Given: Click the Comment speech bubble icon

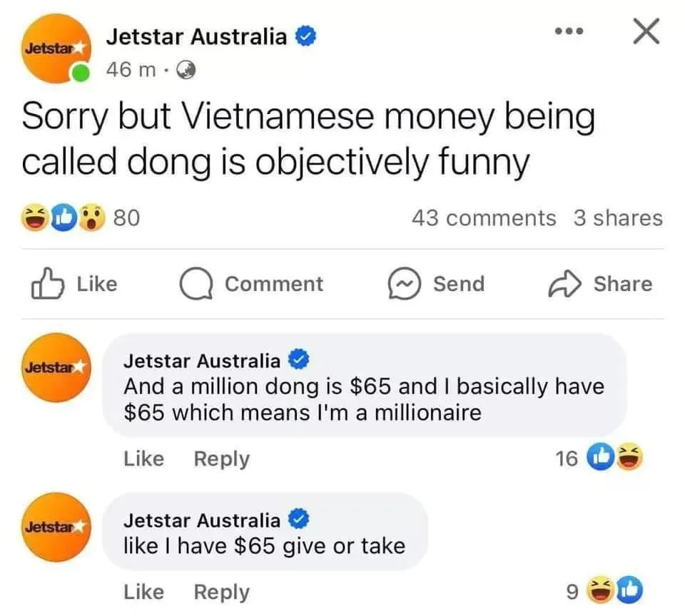Looking at the screenshot, I should click(196, 284).
